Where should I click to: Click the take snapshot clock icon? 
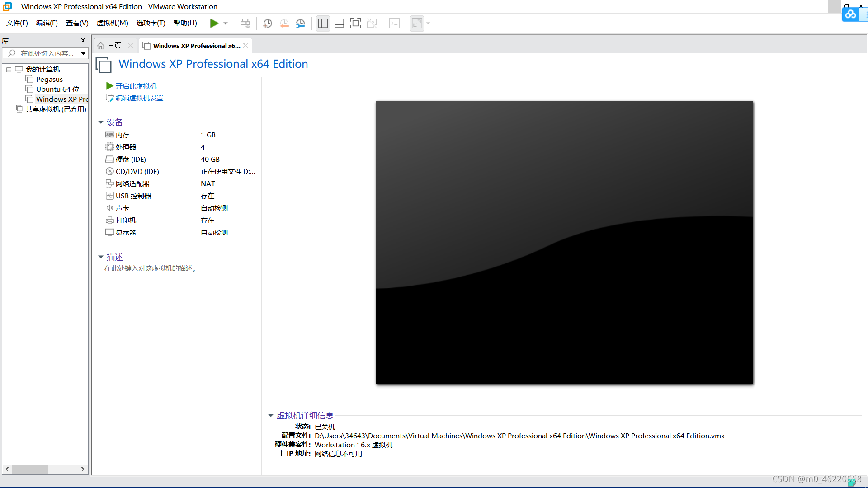tap(268, 23)
